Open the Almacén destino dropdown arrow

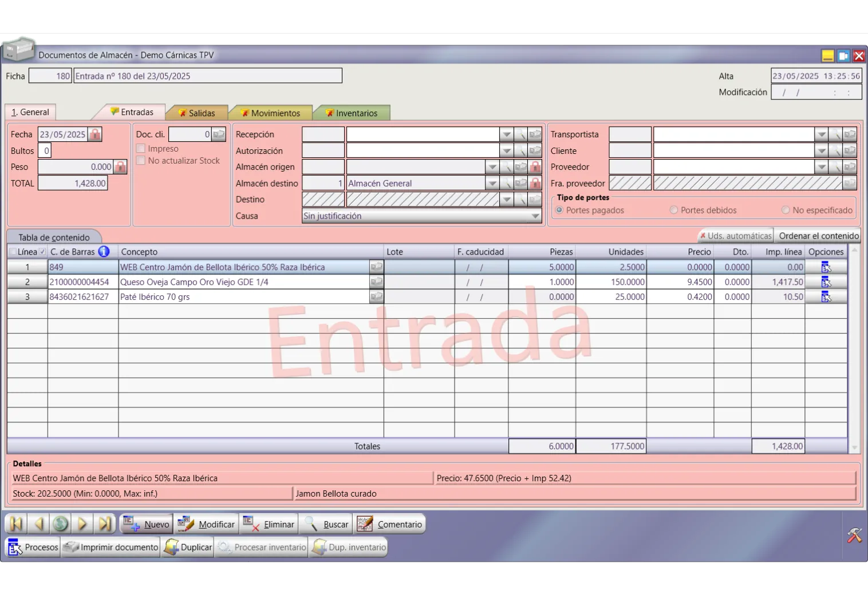pos(492,184)
